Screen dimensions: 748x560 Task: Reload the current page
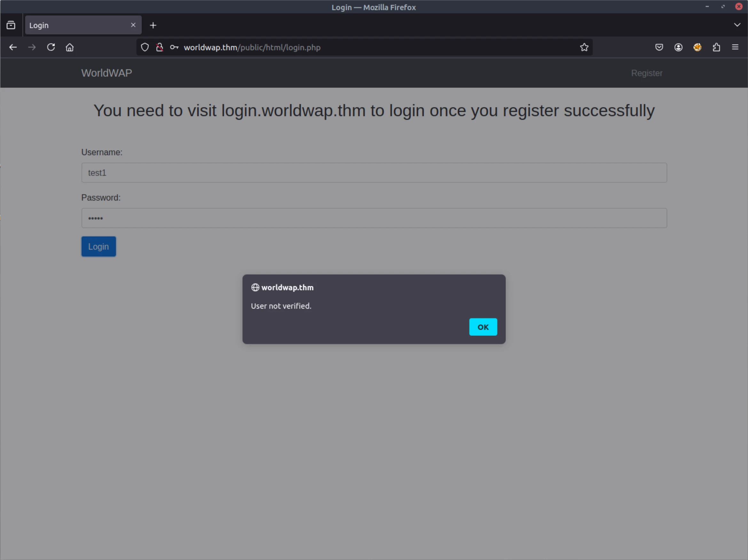(x=51, y=47)
